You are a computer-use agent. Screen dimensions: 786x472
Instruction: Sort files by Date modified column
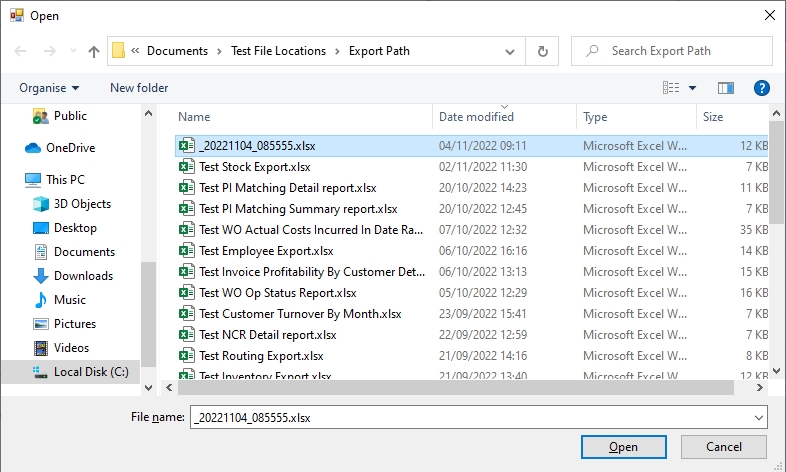tap(476, 117)
